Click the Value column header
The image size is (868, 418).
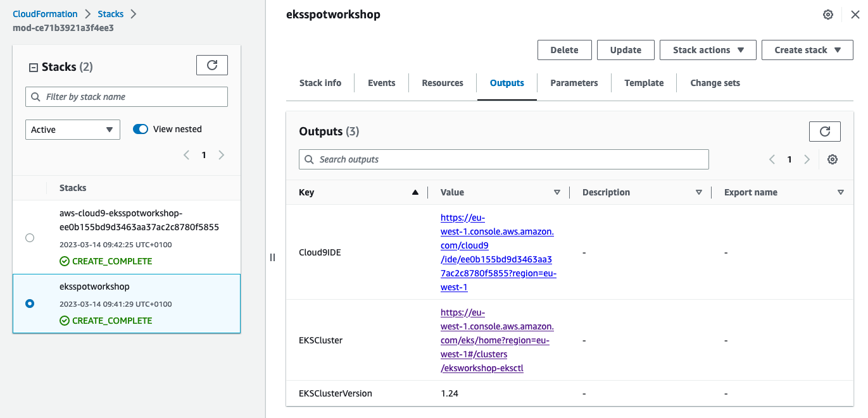(x=452, y=192)
